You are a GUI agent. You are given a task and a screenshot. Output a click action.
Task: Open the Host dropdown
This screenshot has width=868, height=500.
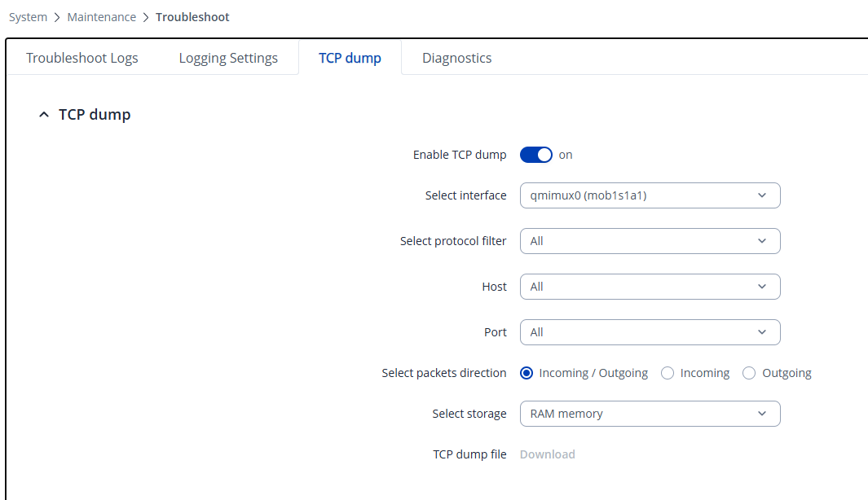point(650,287)
